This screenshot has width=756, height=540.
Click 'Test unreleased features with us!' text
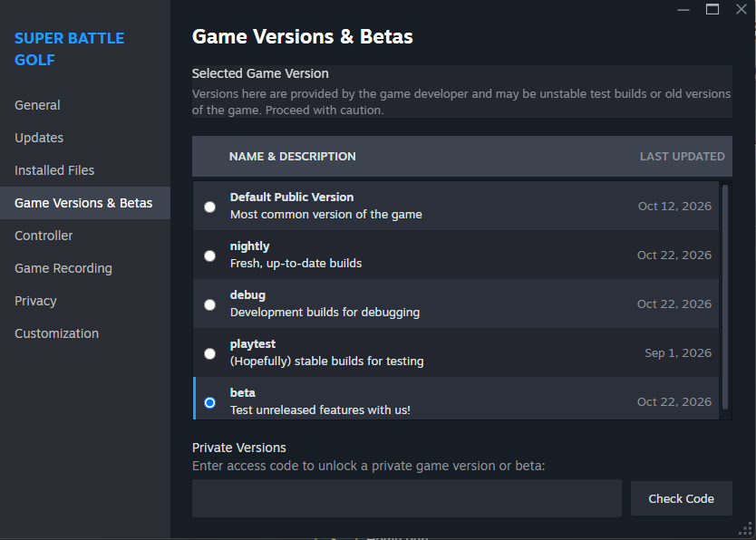[320, 410]
